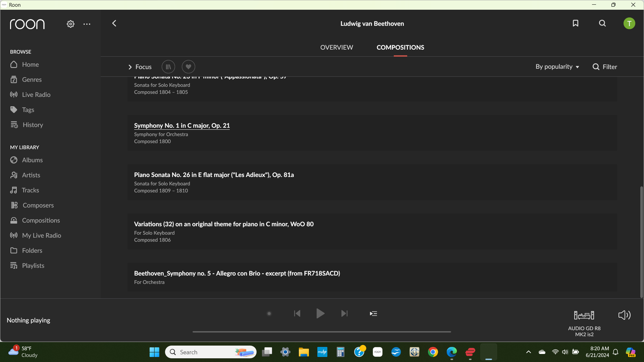Click the Filter button
The width and height of the screenshot is (644, 362).
coord(605,67)
